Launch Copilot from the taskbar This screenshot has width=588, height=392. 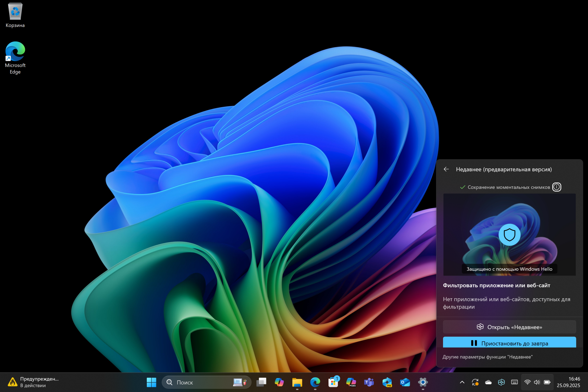tap(279, 382)
